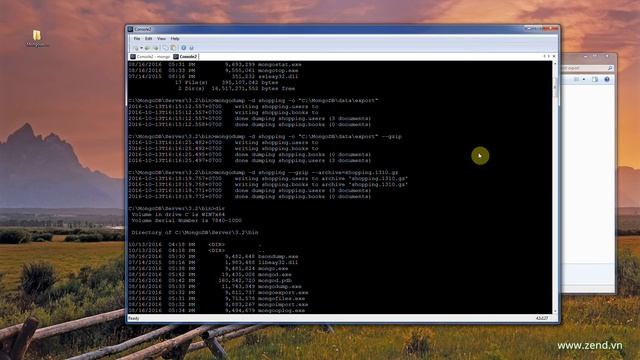The image size is (640, 360).
Task: Switch to the Console2 - mongo tab
Action: (150, 56)
